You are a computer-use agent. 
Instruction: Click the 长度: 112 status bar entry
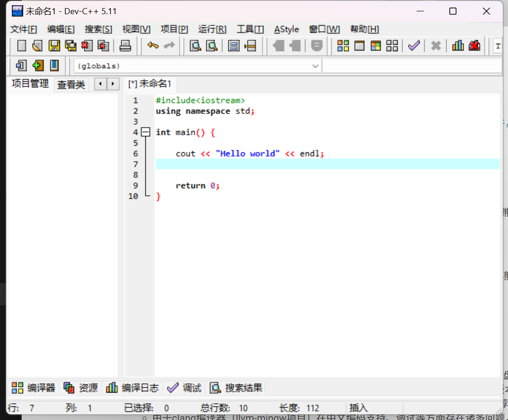click(x=299, y=408)
